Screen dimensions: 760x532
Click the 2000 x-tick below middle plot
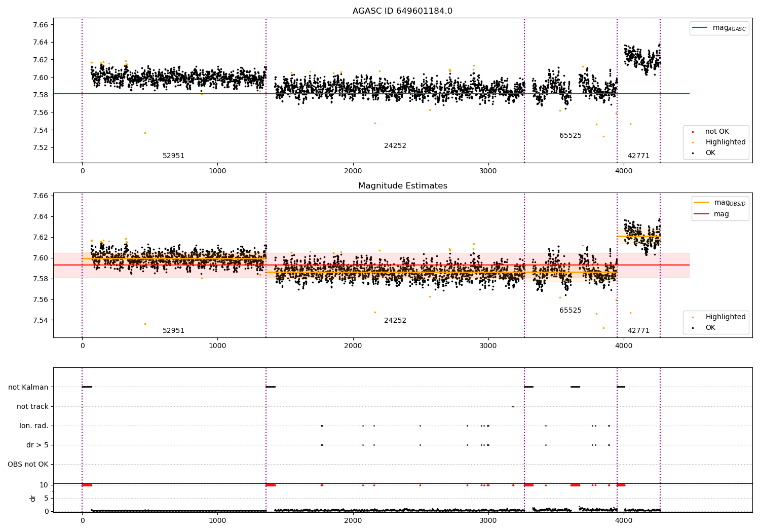tap(353, 346)
